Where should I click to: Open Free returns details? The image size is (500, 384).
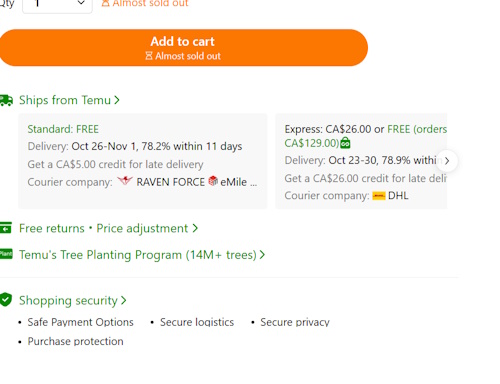(x=52, y=228)
